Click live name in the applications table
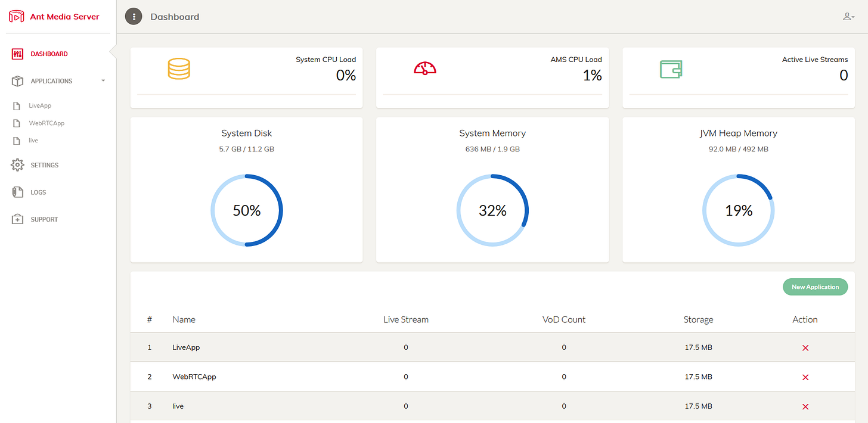The image size is (868, 423). pos(178,406)
